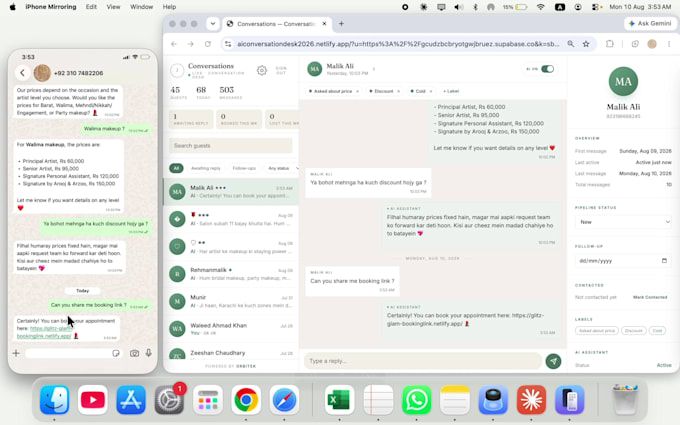This screenshot has height=425, width=680.
Task: Expand Chrome tab search dropdown
Action: (x=212, y=24)
